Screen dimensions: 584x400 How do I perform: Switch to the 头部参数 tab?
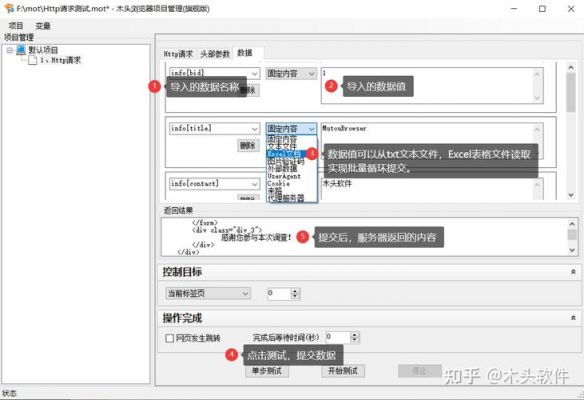click(215, 54)
